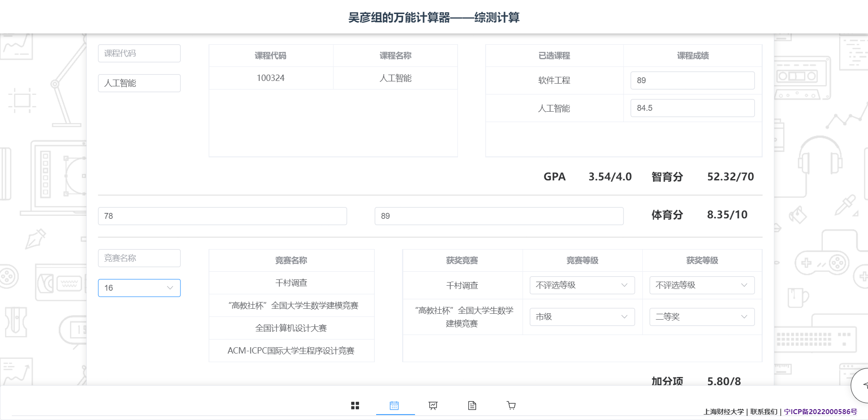
Task: Click the page title 吴彦组的万能计算器——综测计算
Action: coord(434,18)
